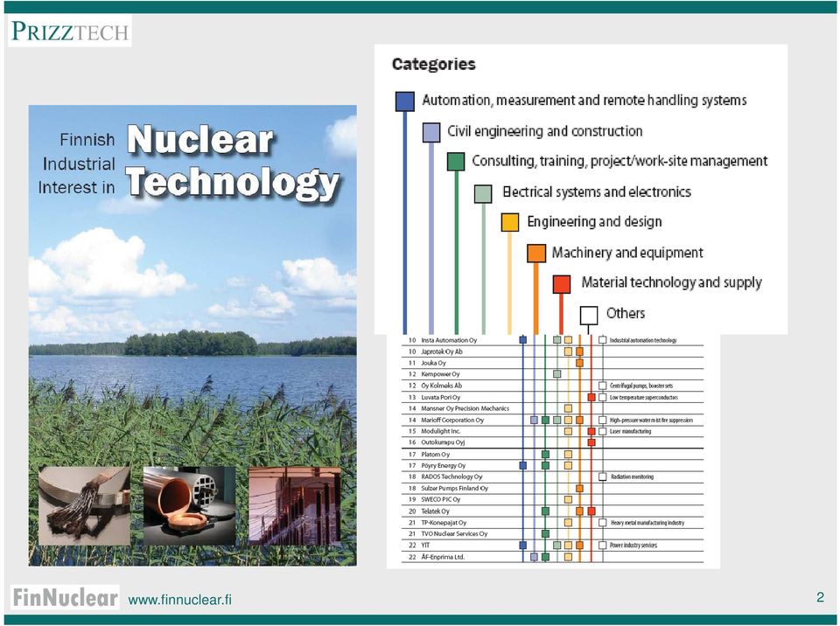Select the ÅF-Enprima Ltd. row name

click(x=443, y=557)
